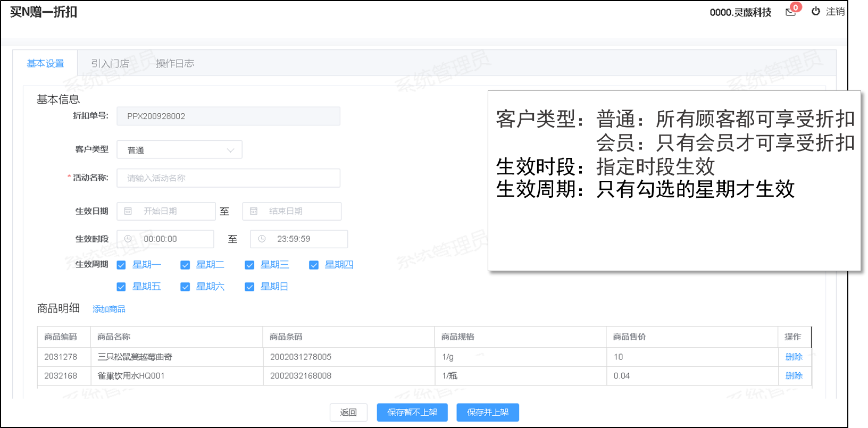Open the 客户类型 dropdown
868x428 pixels.
coord(179,150)
